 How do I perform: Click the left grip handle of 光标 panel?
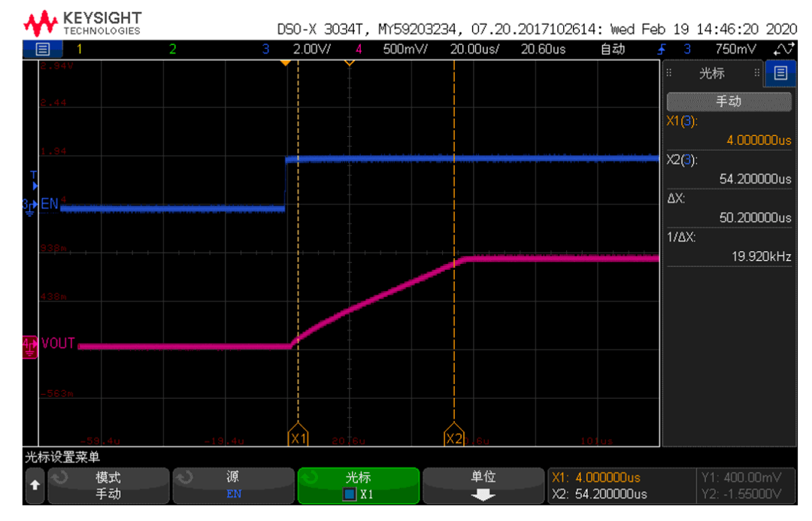pos(669,73)
